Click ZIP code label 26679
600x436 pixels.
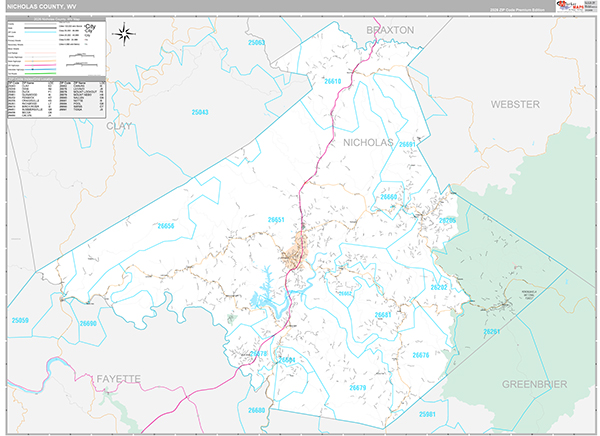pyautogui.click(x=358, y=388)
